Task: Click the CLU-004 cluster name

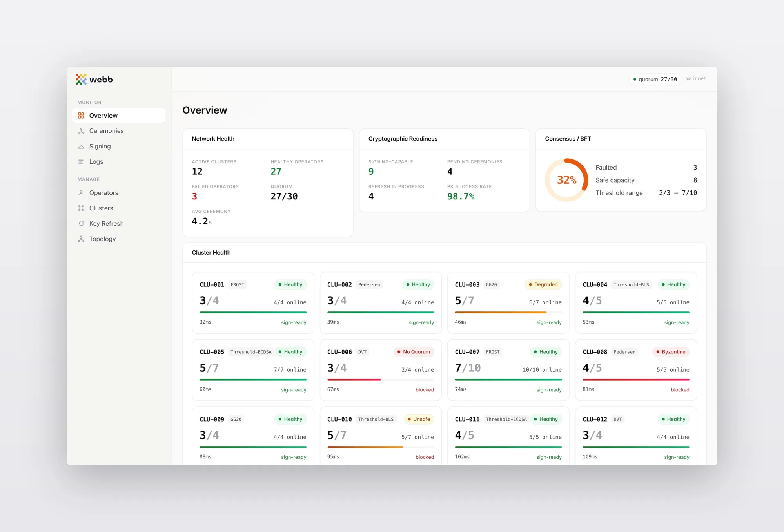Action: pyautogui.click(x=595, y=285)
